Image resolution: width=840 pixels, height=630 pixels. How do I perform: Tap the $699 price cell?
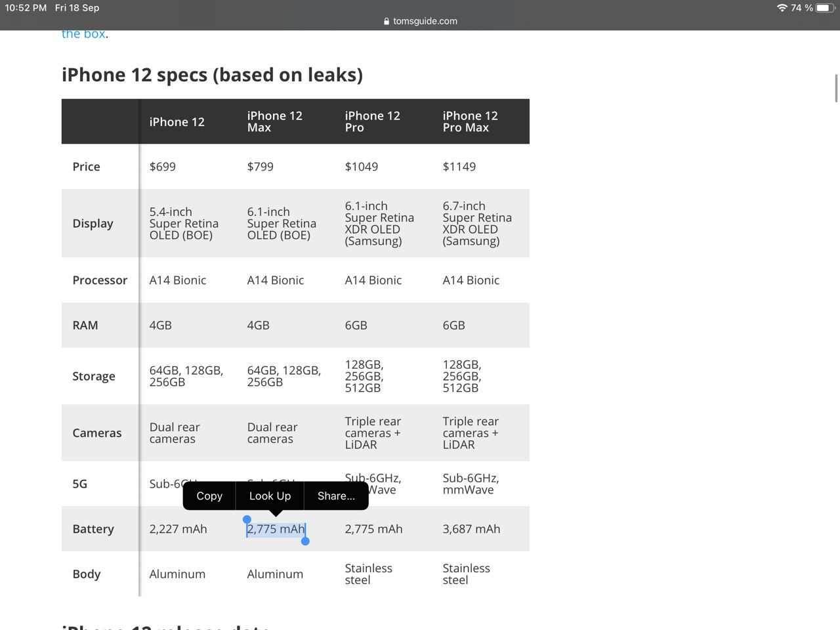tap(163, 167)
